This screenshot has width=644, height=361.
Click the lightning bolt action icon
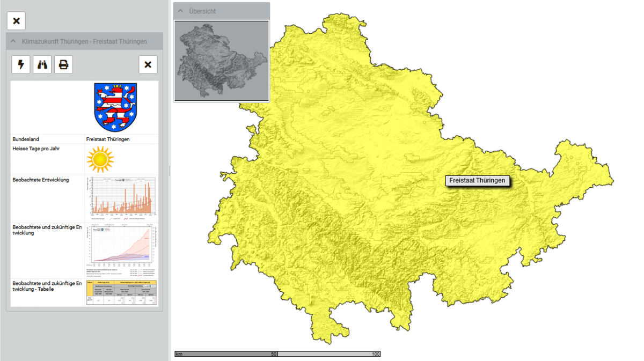tap(21, 64)
